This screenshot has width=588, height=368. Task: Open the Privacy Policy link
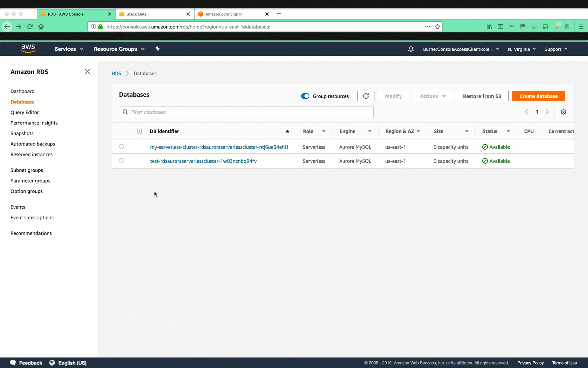pyautogui.click(x=531, y=363)
